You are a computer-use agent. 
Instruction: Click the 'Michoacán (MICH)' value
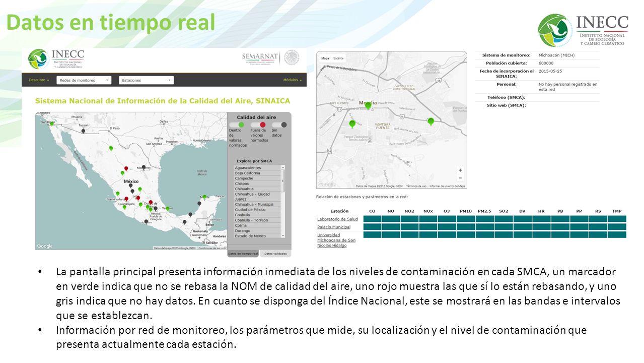tap(556, 55)
